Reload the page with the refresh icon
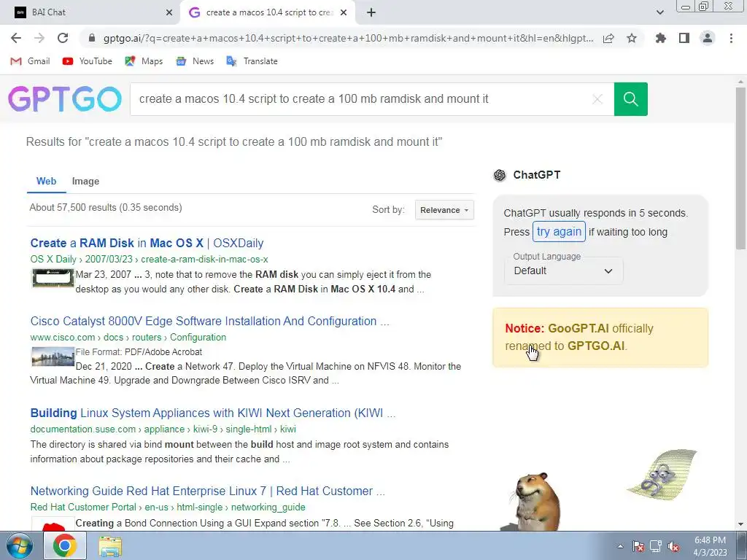This screenshot has height=560, width=747. [63, 38]
